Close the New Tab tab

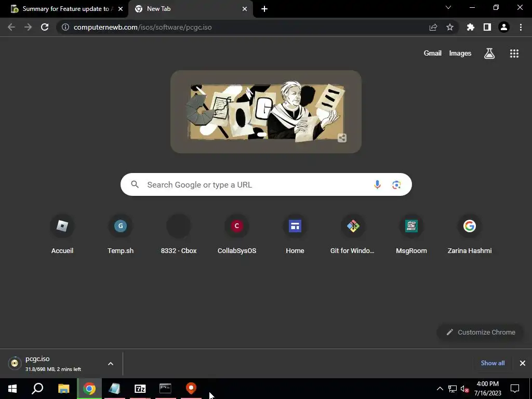click(245, 9)
